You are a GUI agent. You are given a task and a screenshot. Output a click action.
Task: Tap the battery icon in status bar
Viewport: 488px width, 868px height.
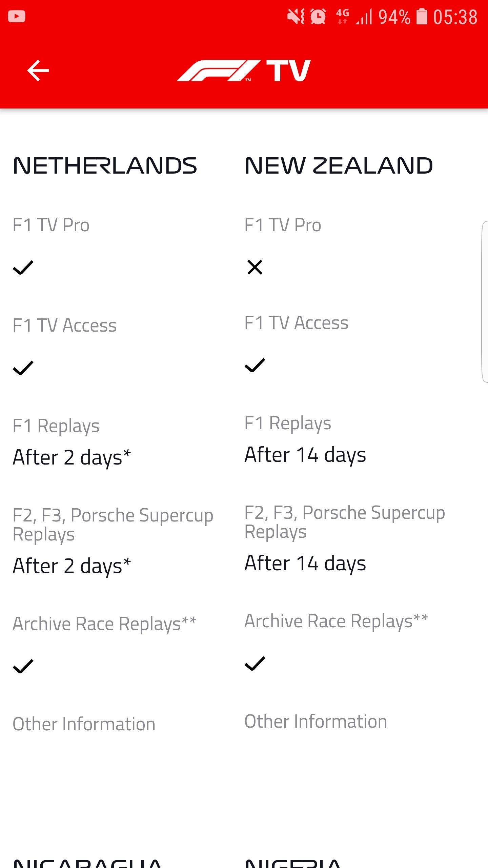[x=422, y=16]
